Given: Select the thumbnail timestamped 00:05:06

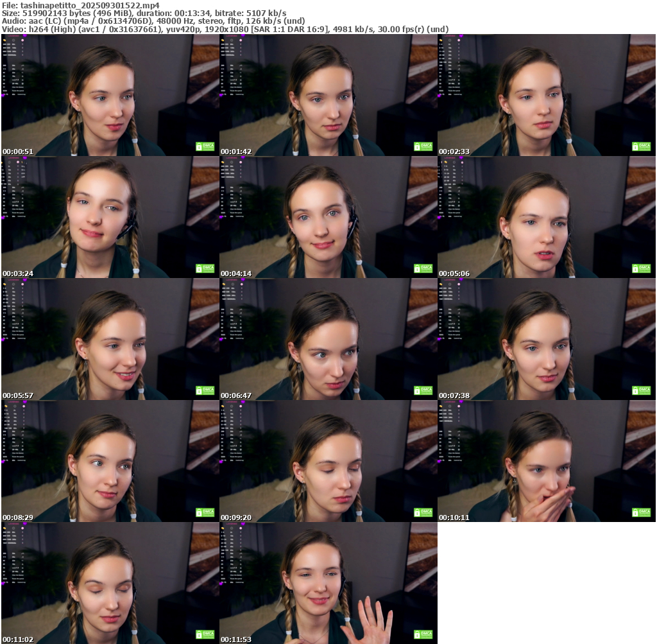Looking at the screenshot, I should [x=547, y=217].
